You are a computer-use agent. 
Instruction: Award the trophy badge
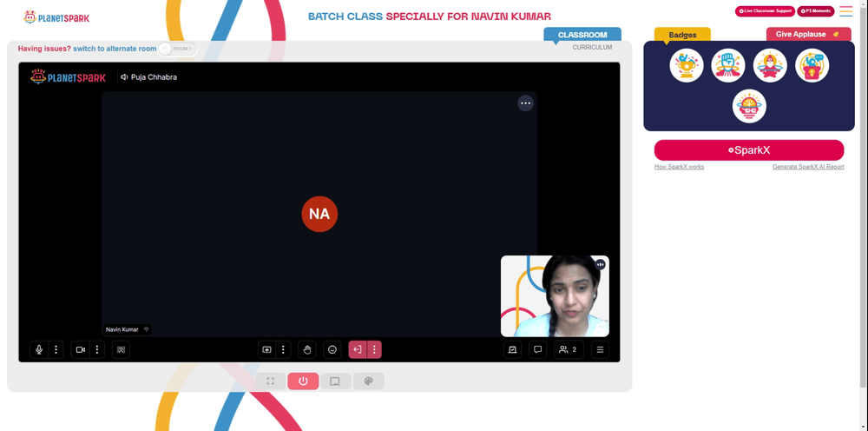[x=687, y=65]
